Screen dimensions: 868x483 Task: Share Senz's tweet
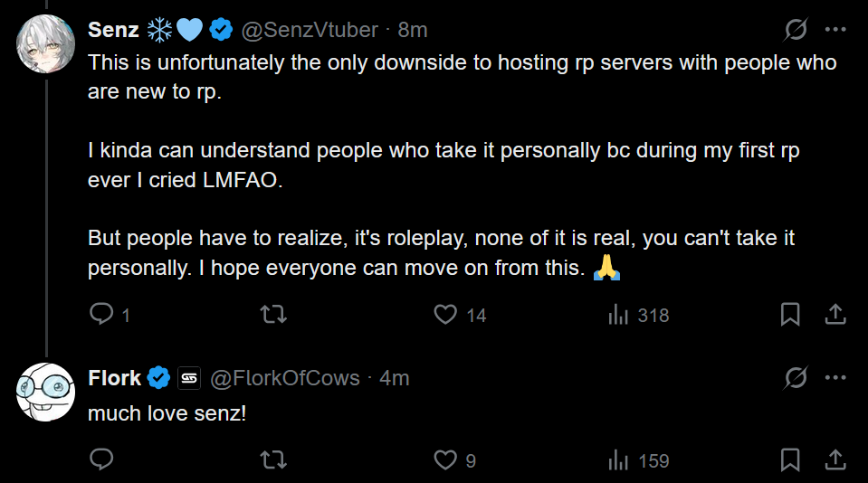click(x=835, y=314)
